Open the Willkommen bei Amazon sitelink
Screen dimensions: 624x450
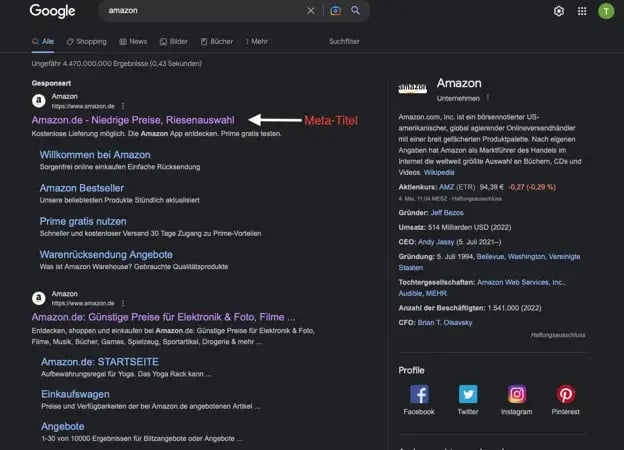(95, 155)
